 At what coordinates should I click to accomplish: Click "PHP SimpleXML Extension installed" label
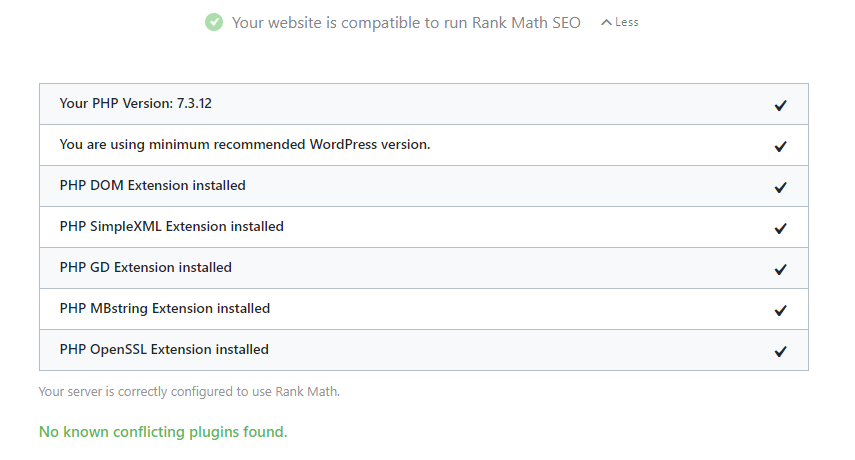pyautogui.click(x=171, y=226)
